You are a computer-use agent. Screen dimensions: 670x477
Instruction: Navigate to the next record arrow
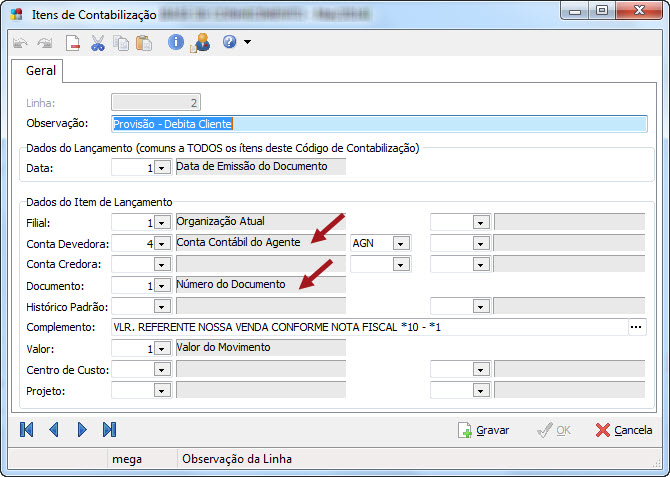tap(82, 430)
